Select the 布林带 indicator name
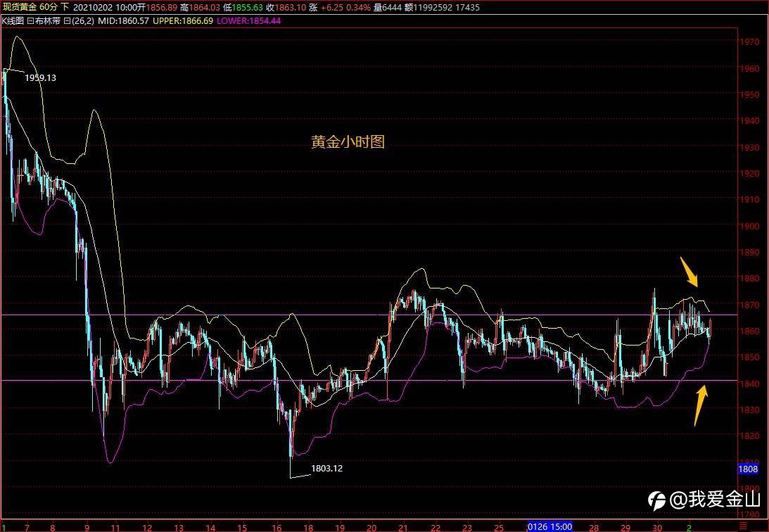 point(48,21)
